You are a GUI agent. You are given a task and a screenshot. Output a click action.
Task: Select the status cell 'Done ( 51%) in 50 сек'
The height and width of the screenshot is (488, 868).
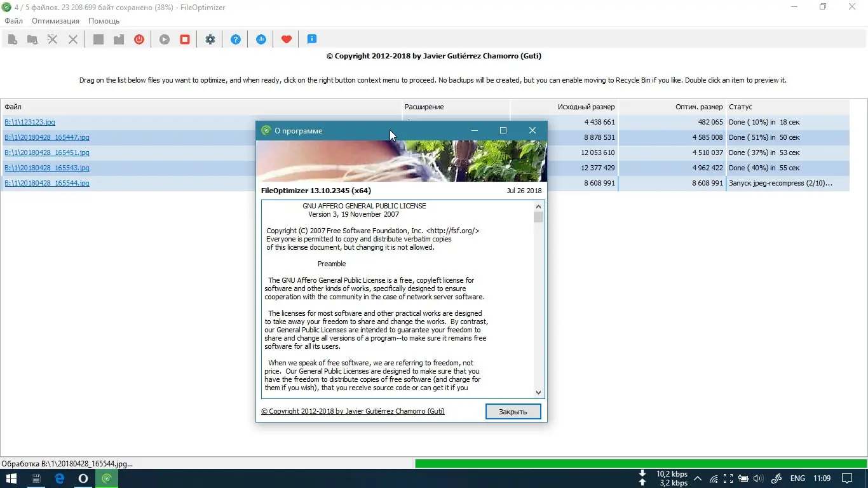click(x=788, y=137)
